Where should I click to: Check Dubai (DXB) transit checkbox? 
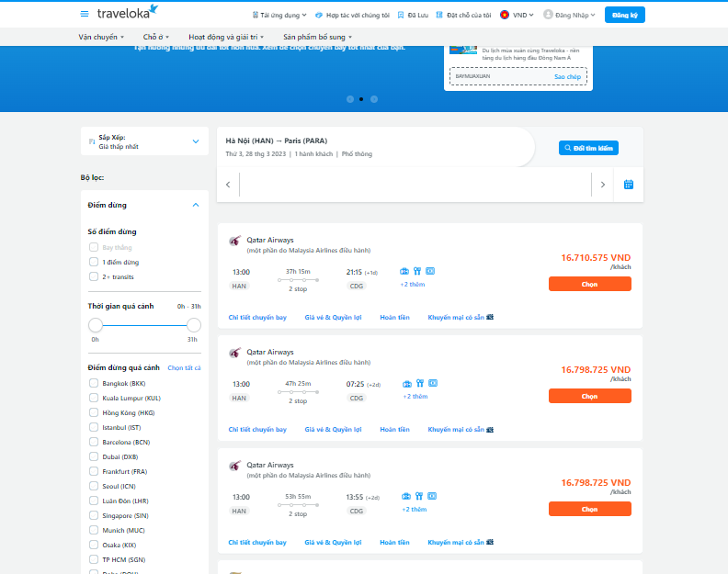coord(94,456)
